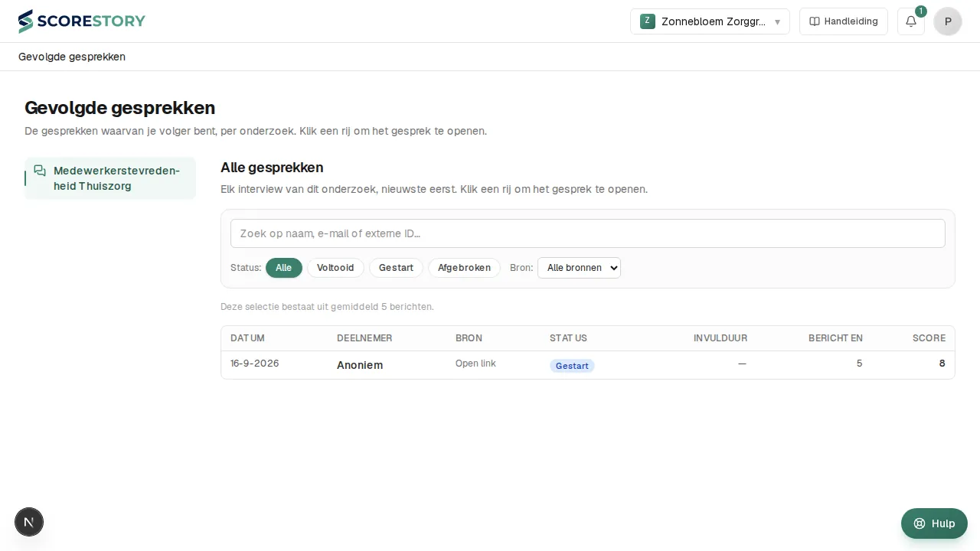Expand the Zonnebloem organization switcher
The width and height of the screenshot is (980, 551).
pos(710,21)
